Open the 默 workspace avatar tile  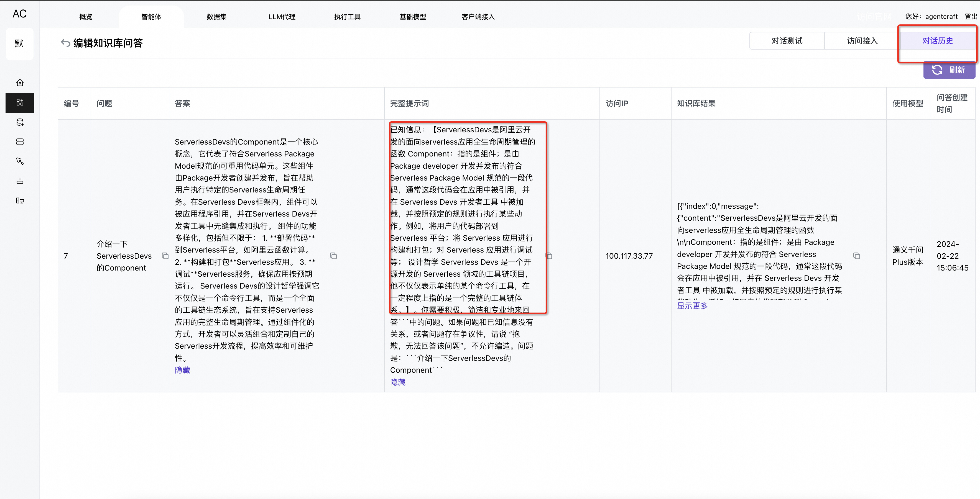click(x=19, y=44)
